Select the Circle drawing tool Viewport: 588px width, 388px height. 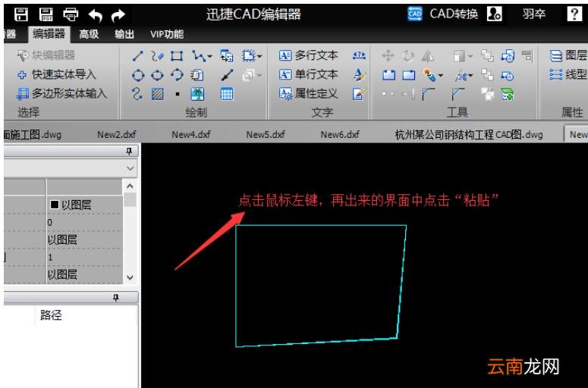point(137,75)
